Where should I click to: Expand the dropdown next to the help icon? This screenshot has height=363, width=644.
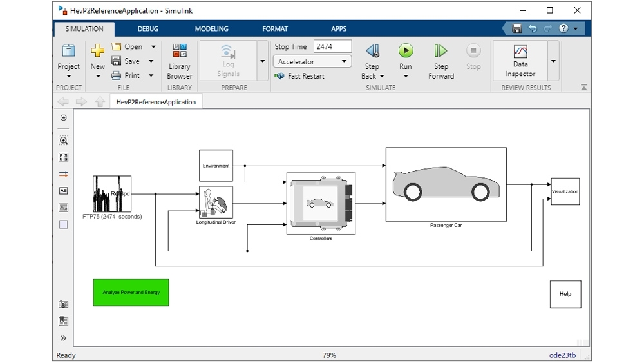pos(575,28)
